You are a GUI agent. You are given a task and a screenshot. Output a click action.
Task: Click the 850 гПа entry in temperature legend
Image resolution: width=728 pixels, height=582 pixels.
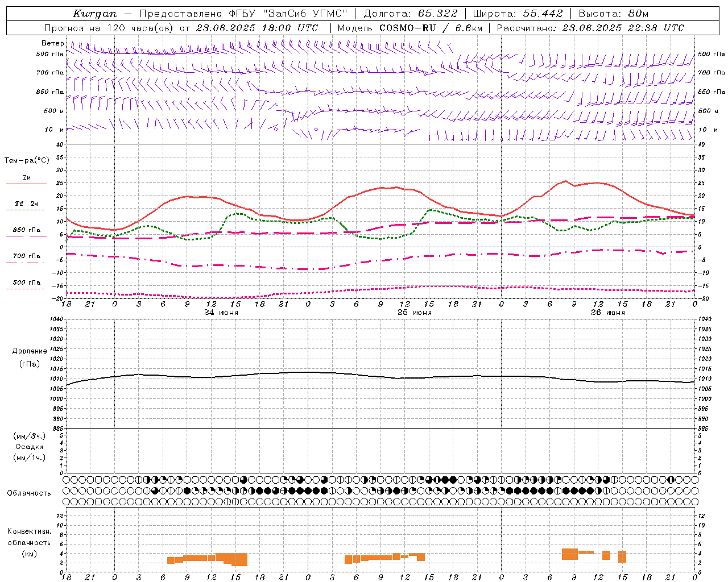[x=27, y=230]
